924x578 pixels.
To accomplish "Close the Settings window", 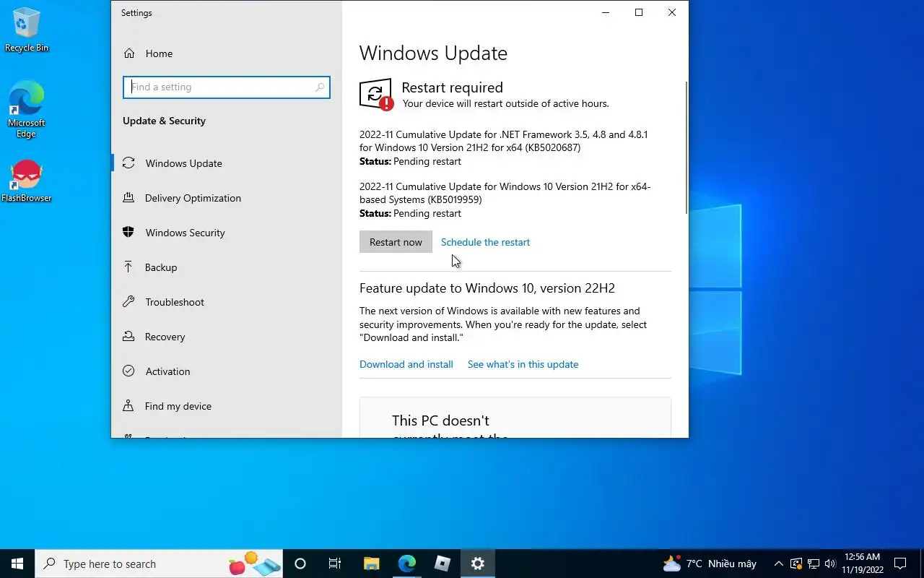I will point(672,12).
